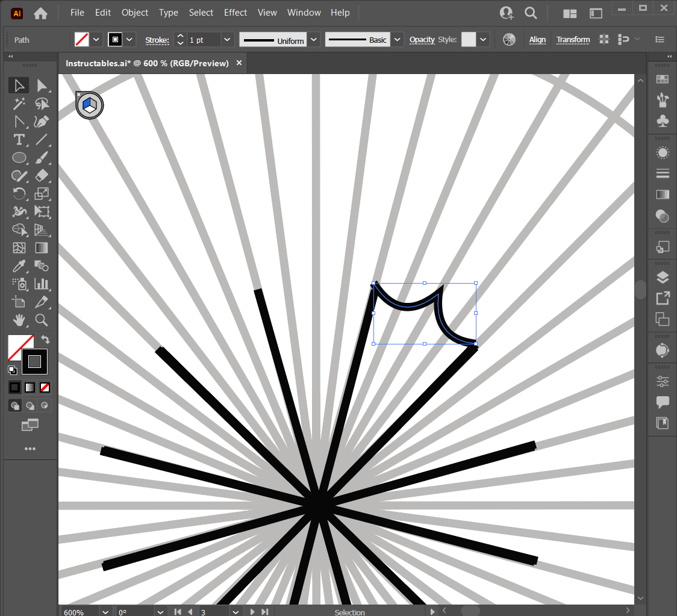Open the Uniform width profile dropdown

coord(314,40)
